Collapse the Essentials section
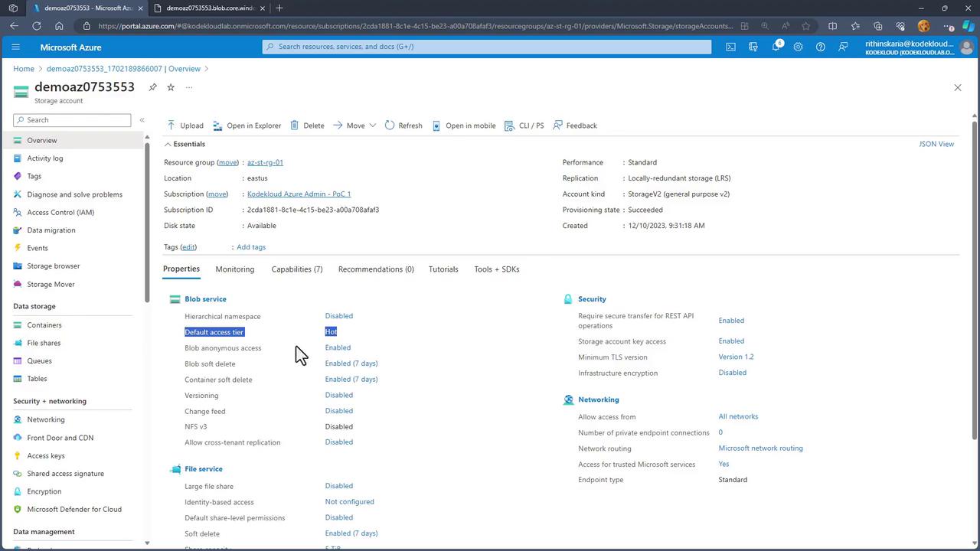 click(168, 144)
